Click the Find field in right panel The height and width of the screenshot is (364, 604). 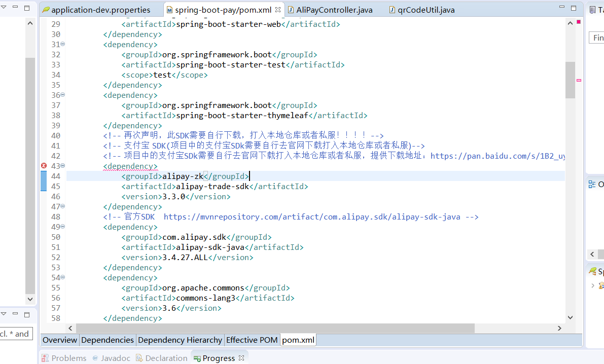[x=597, y=38]
